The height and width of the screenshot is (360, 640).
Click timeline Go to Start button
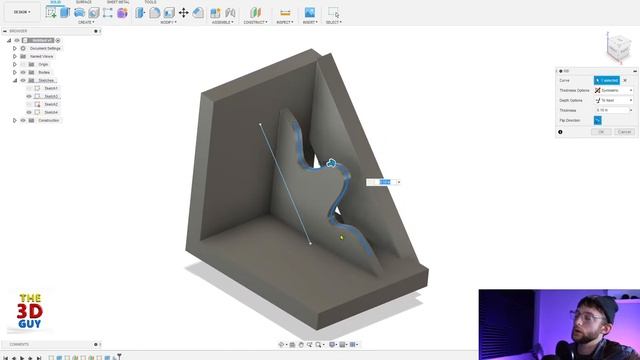[x=5, y=358]
